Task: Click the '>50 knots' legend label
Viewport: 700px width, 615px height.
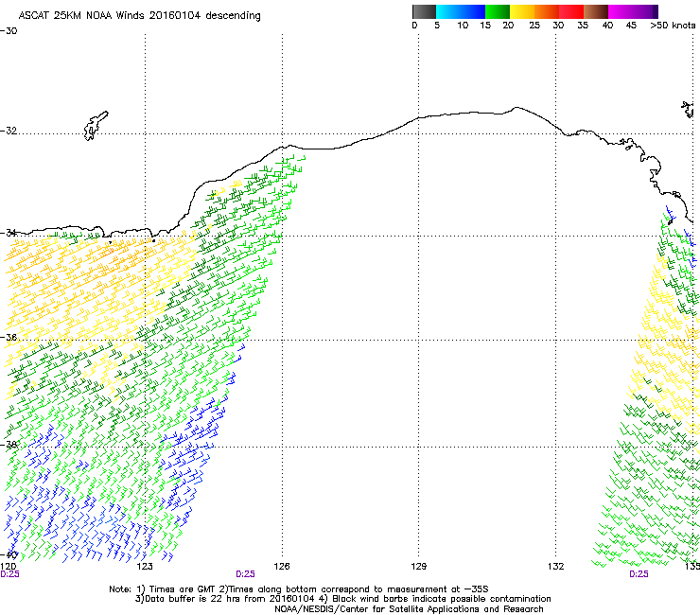Action: pyautogui.click(x=673, y=26)
